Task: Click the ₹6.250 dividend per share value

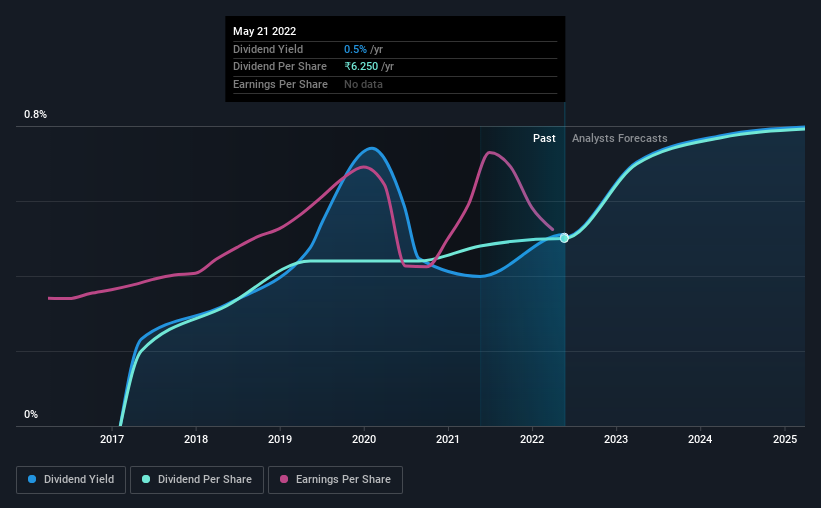Action: (361, 67)
